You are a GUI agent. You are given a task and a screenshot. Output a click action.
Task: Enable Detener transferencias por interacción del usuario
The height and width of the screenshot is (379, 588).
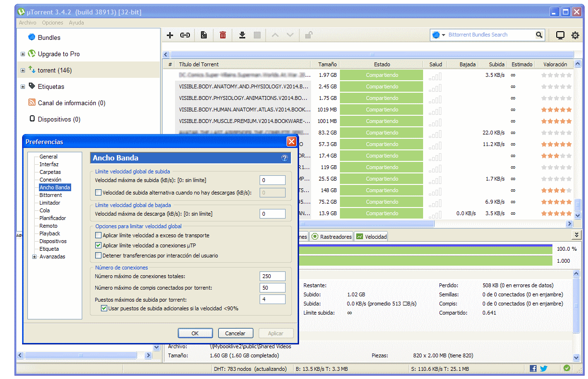(x=99, y=256)
